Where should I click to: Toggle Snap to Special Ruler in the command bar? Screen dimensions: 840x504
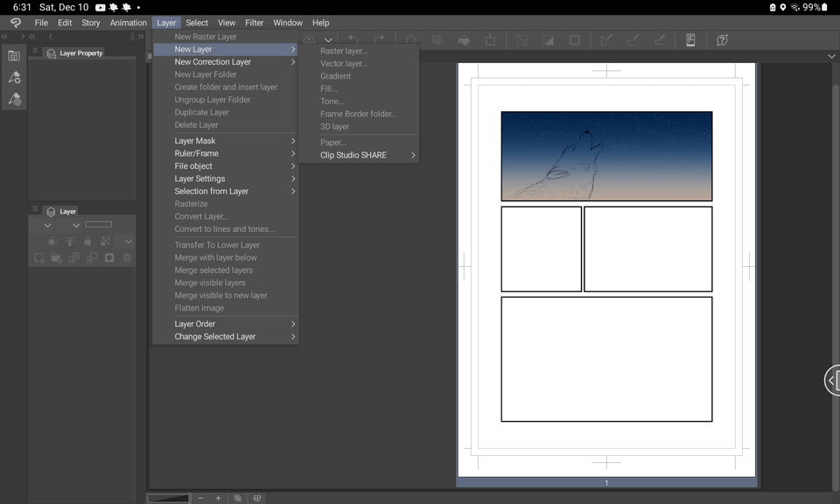coord(633,40)
